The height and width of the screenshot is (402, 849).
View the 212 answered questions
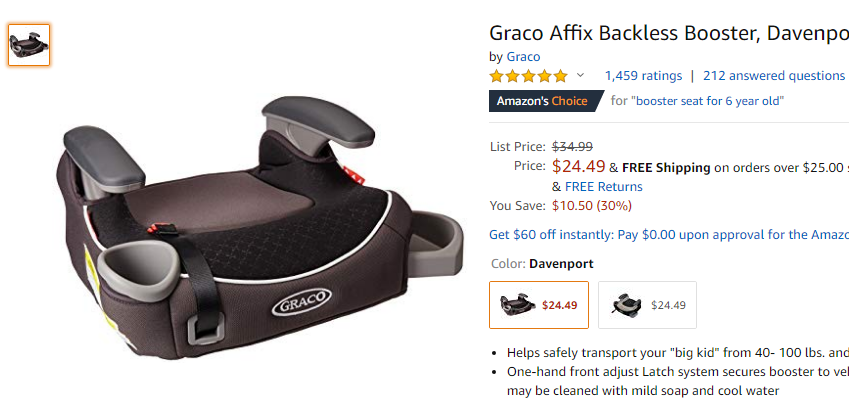point(774,76)
